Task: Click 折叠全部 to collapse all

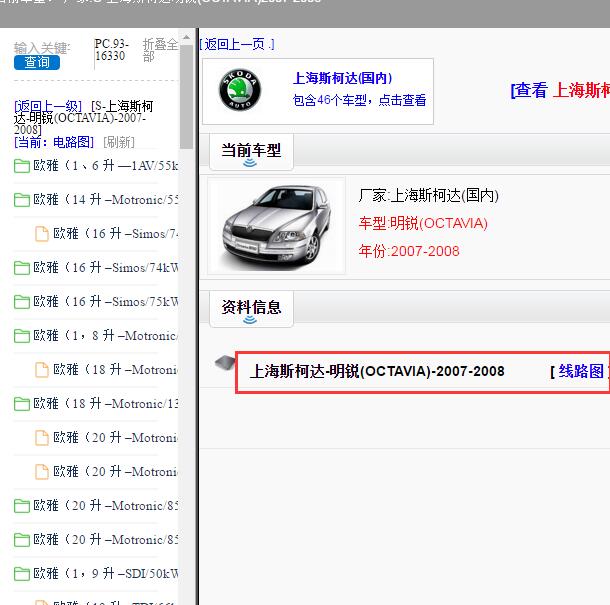Action: [x=160, y=50]
